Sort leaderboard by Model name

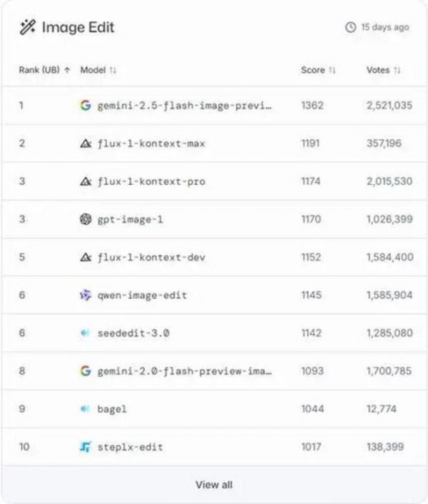coord(98,70)
